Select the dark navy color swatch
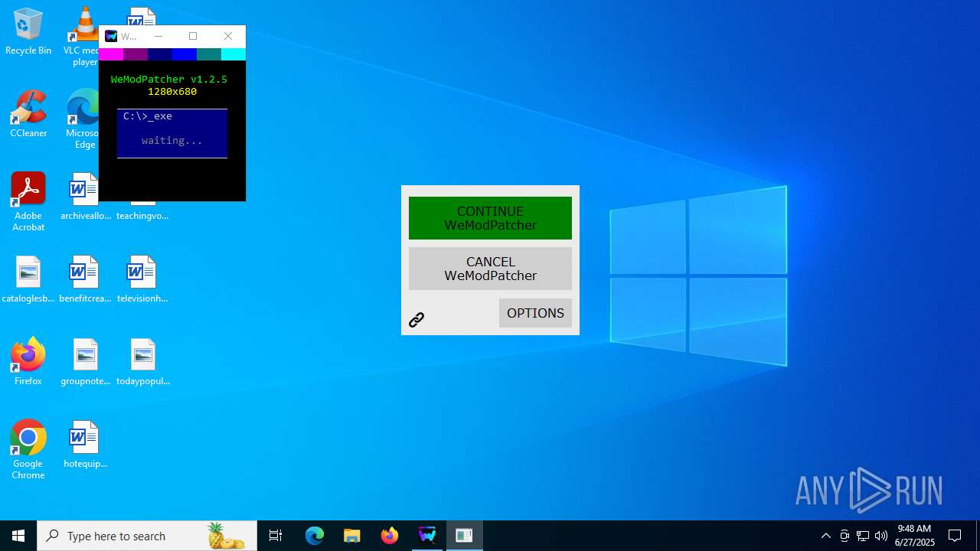 (160, 54)
